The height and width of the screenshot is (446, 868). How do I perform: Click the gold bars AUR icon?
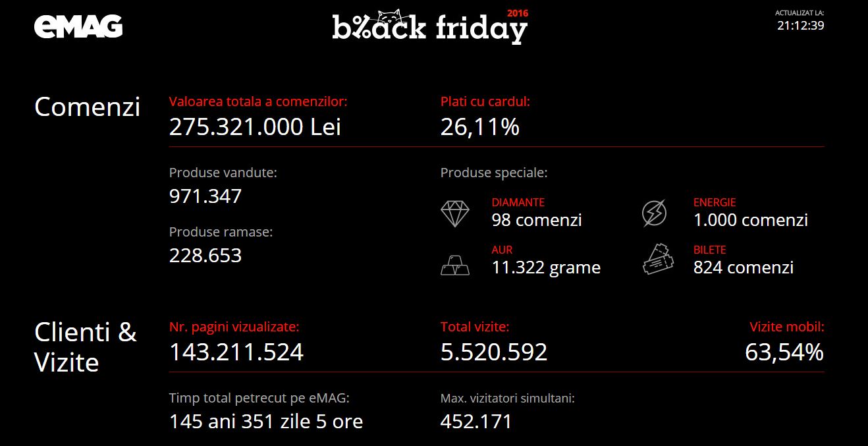[x=455, y=264]
